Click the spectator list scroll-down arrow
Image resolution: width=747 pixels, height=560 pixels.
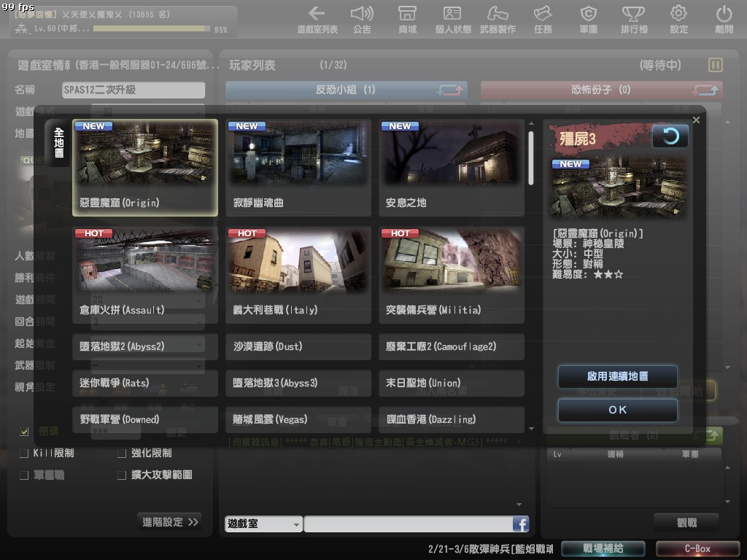click(x=727, y=502)
